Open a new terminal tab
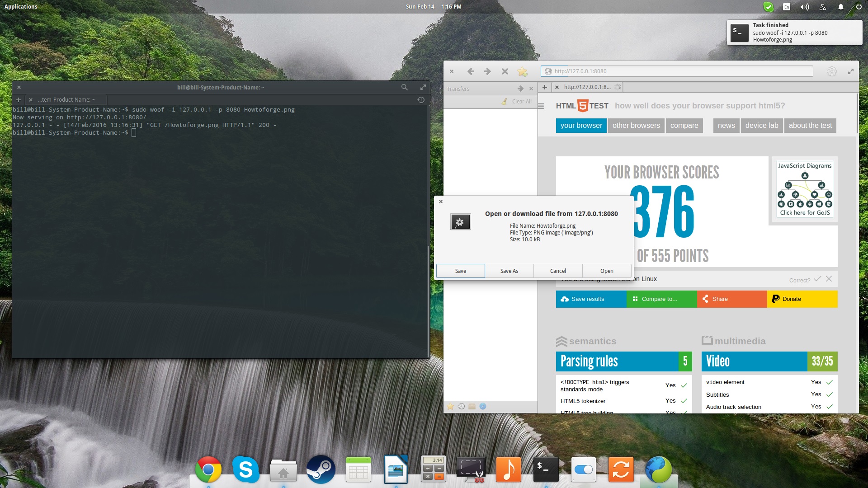868x488 pixels. 19,99
